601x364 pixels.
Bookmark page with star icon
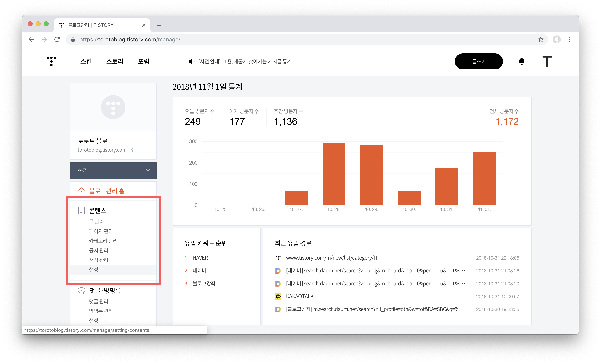click(541, 39)
